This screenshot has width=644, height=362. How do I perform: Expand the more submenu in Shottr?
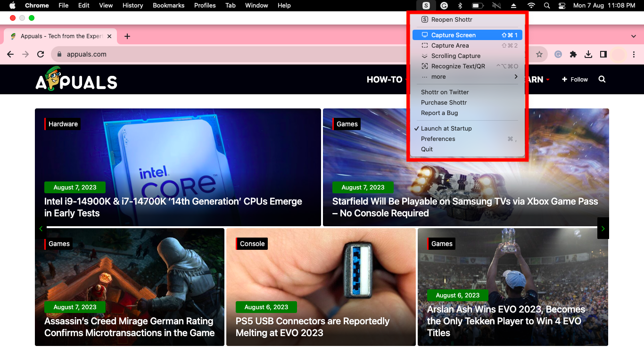coord(467,77)
